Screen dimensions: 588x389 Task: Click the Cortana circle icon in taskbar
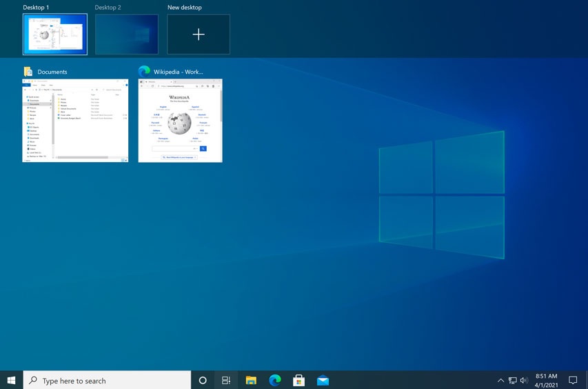(203, 380)
